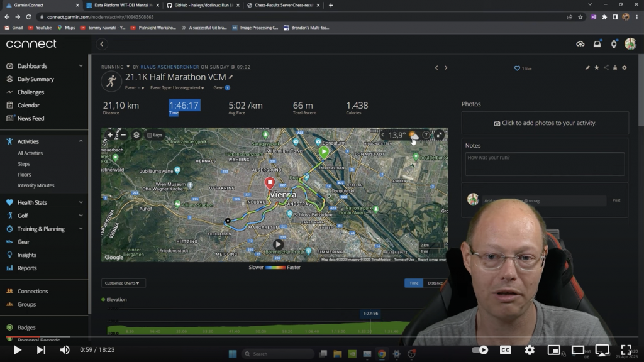Switch YouTube player to miniplayer
Image resolution: width=644 pixels, height=362 pixels.
[x=553, y=349]
